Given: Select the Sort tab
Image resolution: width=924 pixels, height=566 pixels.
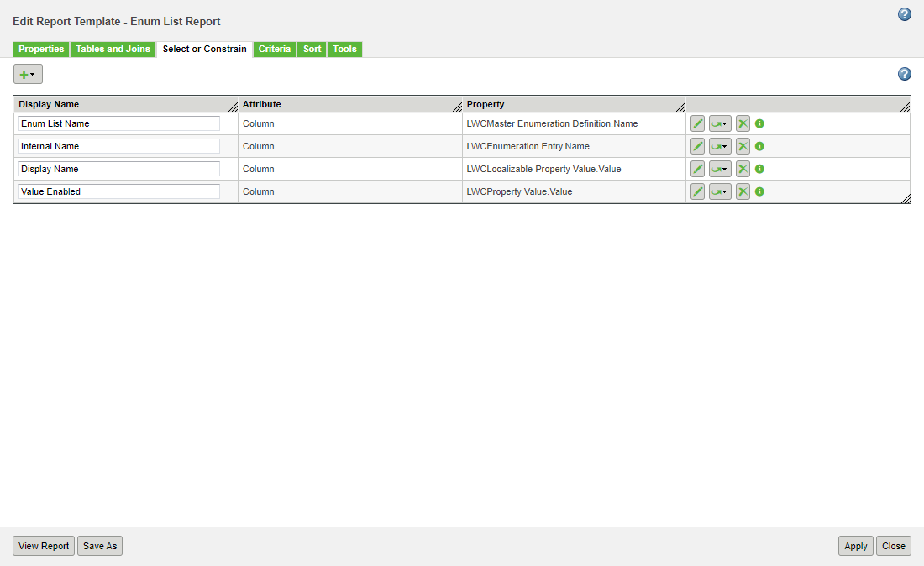Looking at the screenshot, I should click(x=312, y=49).
